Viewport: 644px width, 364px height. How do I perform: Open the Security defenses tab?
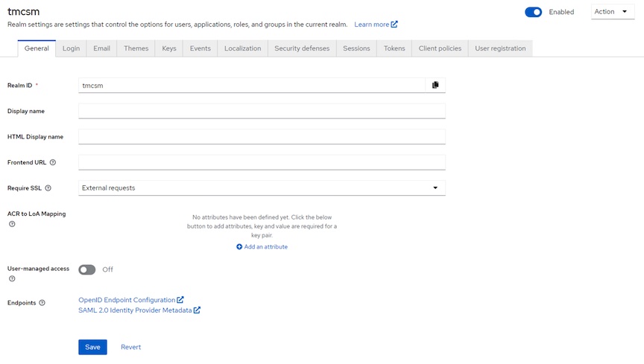302,48
